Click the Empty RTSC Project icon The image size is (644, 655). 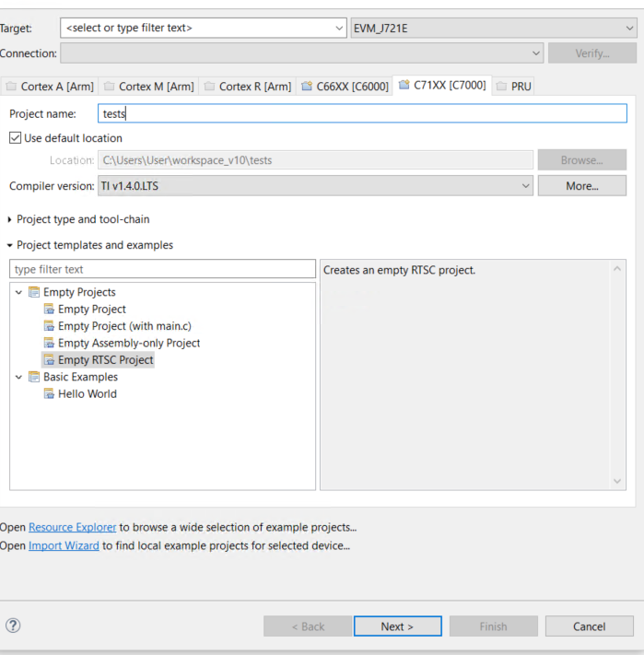pos(49,360)
